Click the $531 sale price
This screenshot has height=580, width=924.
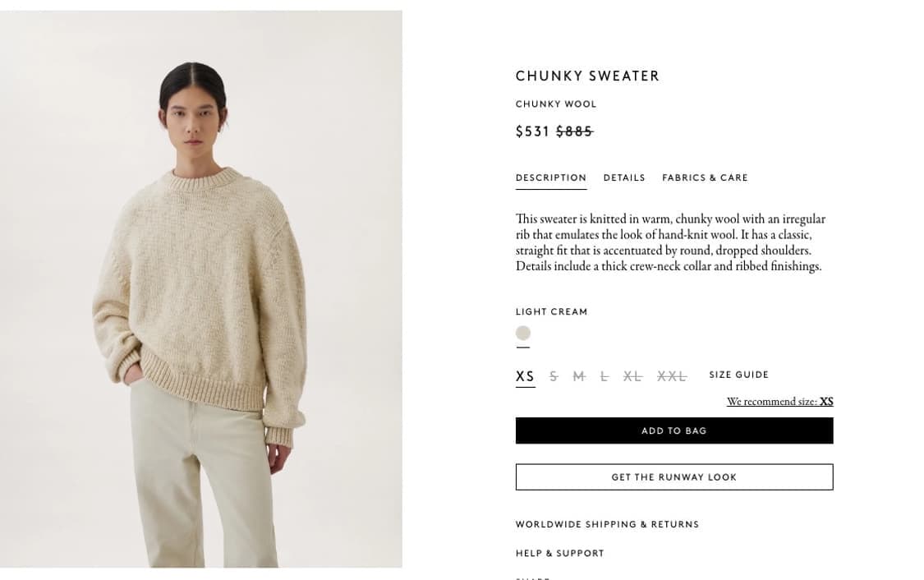[x=533, y=131]
